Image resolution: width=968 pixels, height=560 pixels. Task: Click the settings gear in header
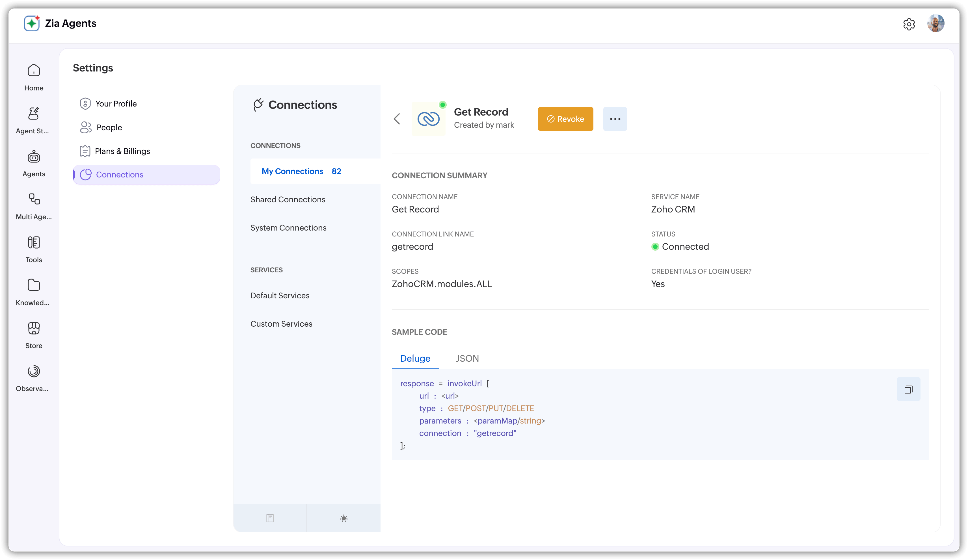[x=909, y=24]
